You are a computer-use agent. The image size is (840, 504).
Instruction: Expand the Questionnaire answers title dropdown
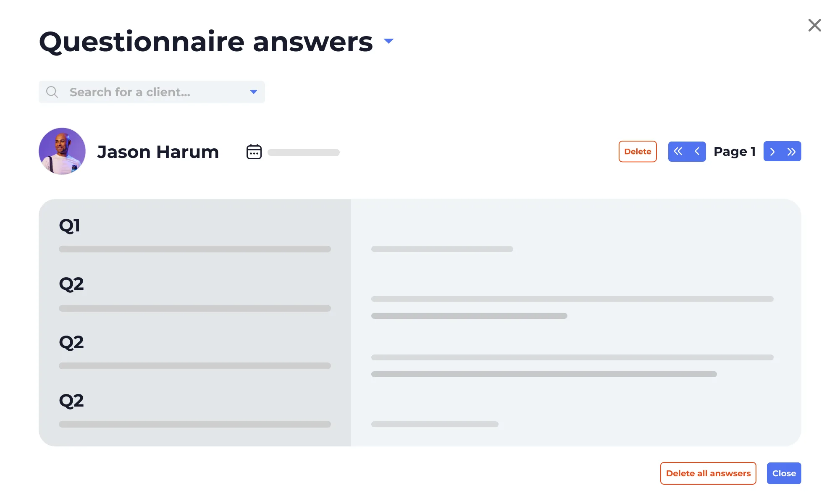coord(388,41)
